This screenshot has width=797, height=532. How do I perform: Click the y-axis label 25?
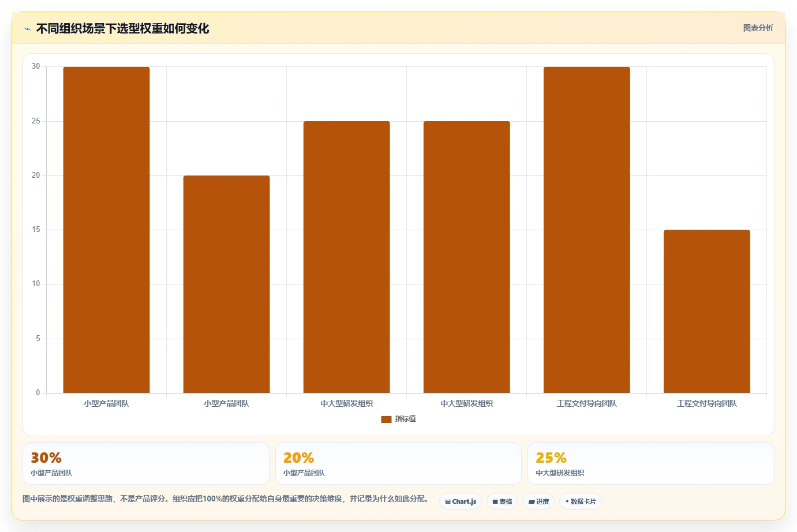[x=36, y=121]
